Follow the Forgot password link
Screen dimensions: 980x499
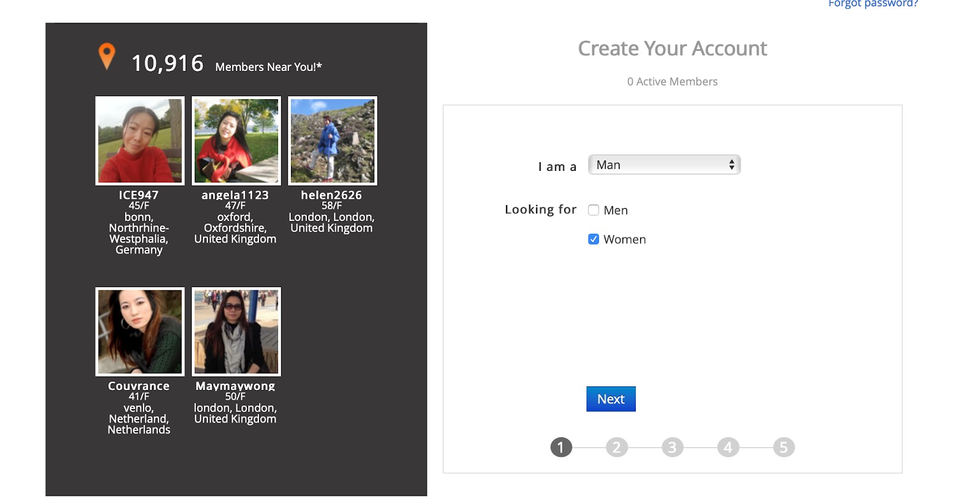coord(873,4)
